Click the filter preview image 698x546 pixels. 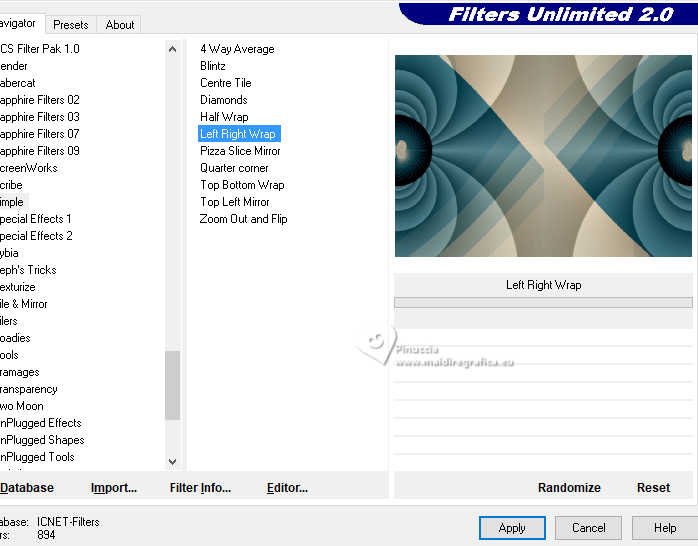coord(543,156)
